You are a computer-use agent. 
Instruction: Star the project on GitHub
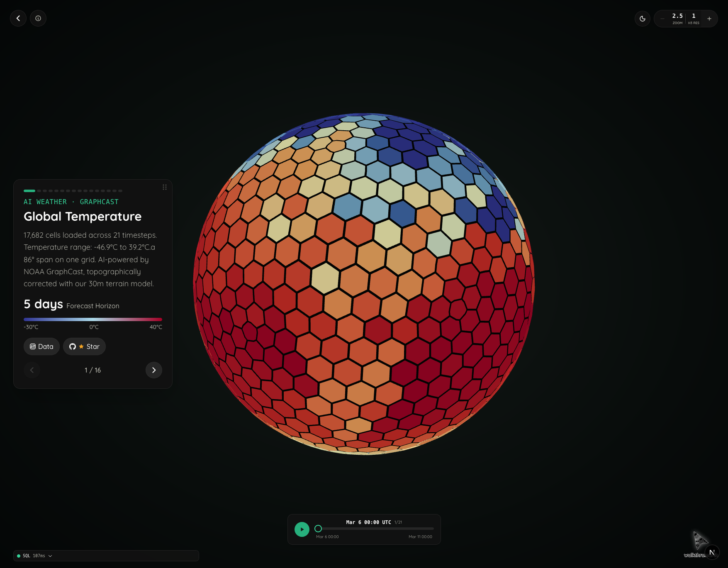[x=84, y=346]
